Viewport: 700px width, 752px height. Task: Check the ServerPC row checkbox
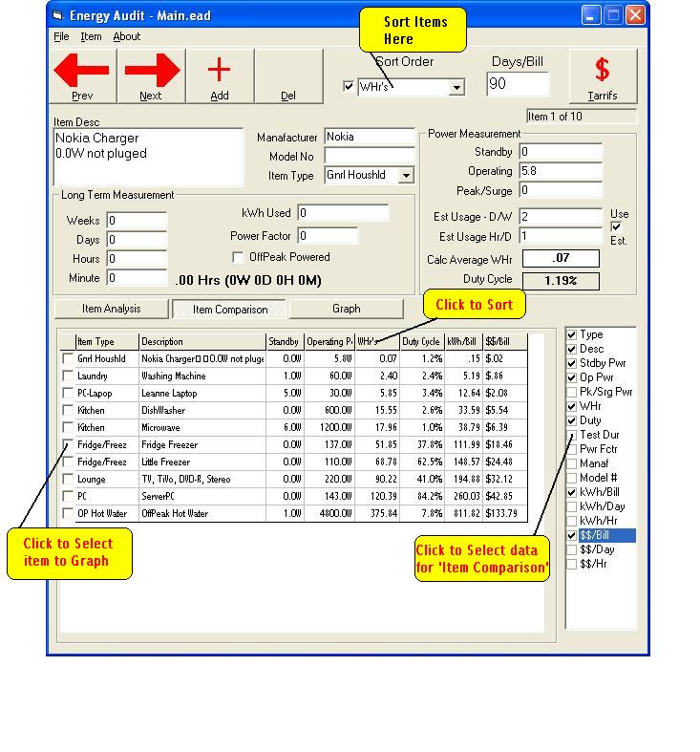(x=68, y=496)
